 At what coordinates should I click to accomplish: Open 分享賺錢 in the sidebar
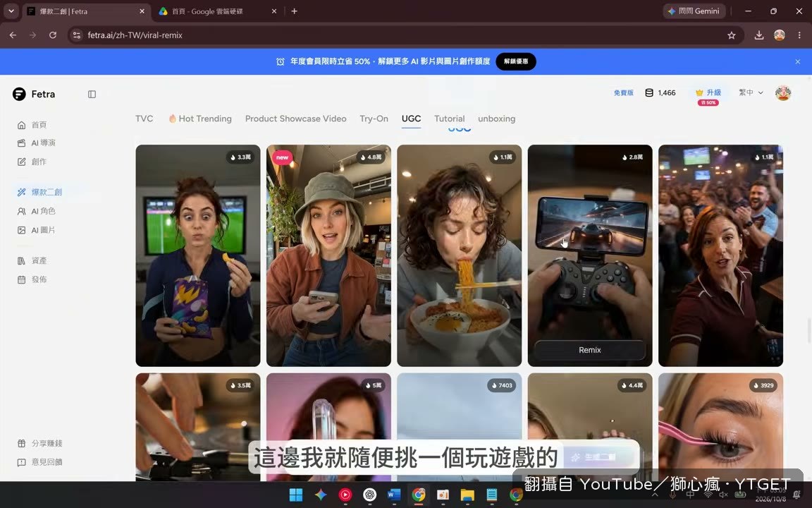point(40,444)
